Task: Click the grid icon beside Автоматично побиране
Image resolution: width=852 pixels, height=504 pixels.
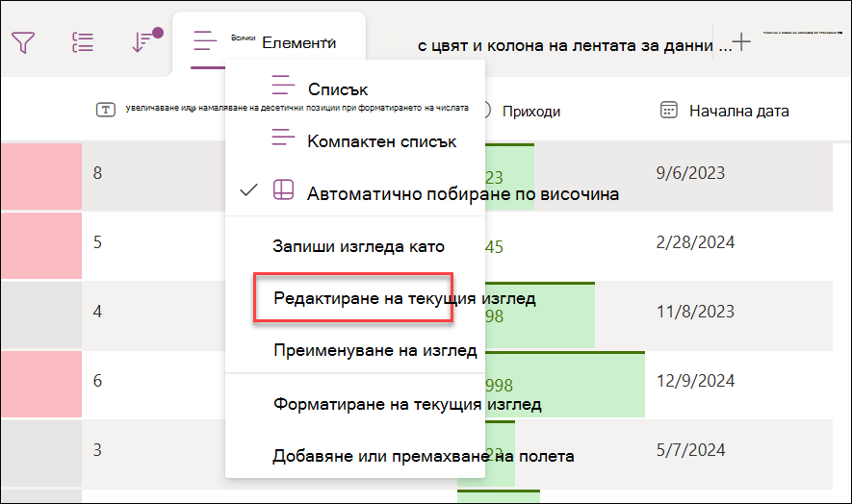Action: click(x=283, y=189)
